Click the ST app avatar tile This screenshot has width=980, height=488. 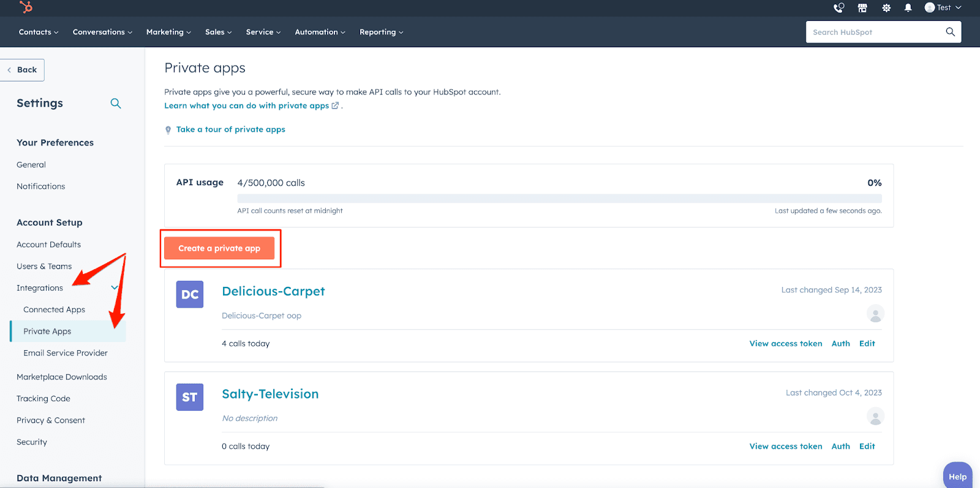pyautogui.click(x=190, y=397)
